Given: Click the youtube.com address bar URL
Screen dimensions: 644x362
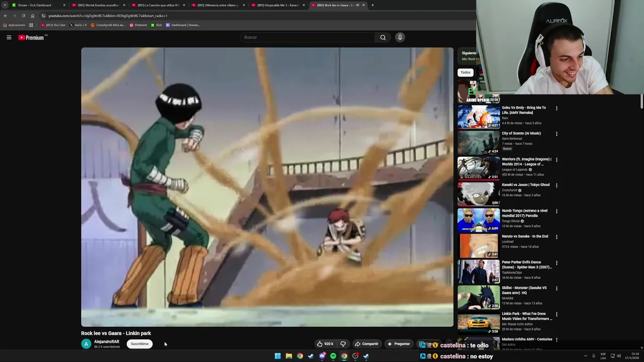Looking at the screenshot, I should pos(108,16).
